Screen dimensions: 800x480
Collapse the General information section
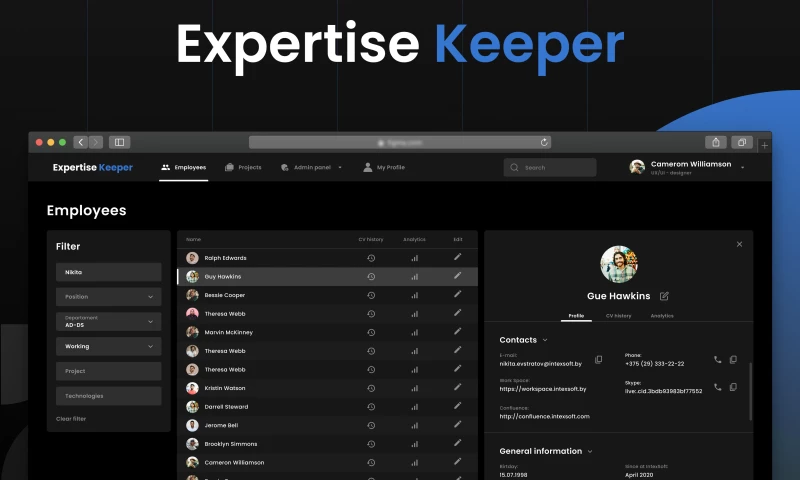(x=590, y=451)
